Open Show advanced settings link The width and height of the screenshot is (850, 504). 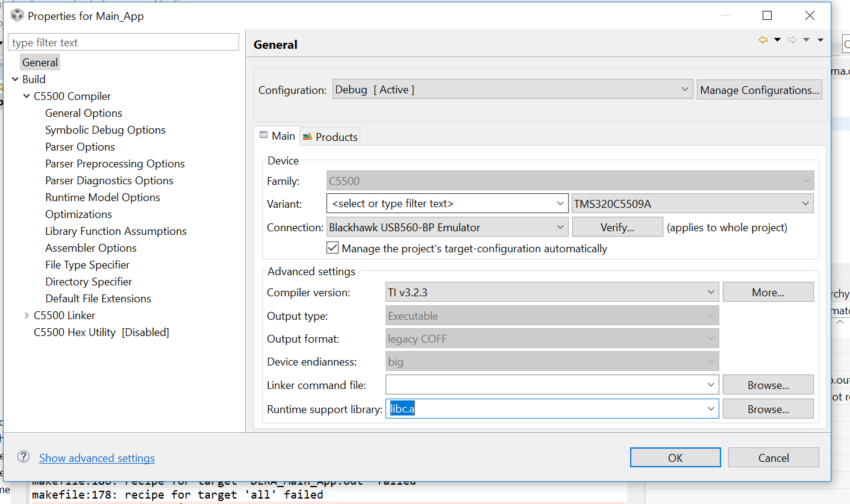[x=97, y=458]
